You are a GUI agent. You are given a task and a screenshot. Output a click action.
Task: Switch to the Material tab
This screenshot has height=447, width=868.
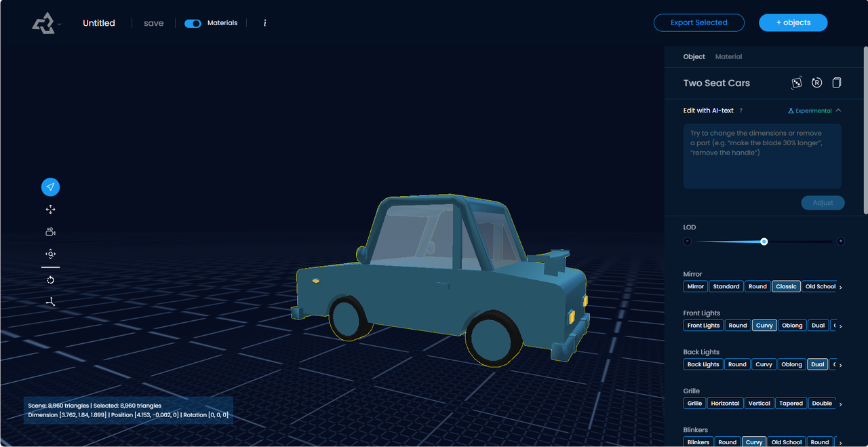728,57
